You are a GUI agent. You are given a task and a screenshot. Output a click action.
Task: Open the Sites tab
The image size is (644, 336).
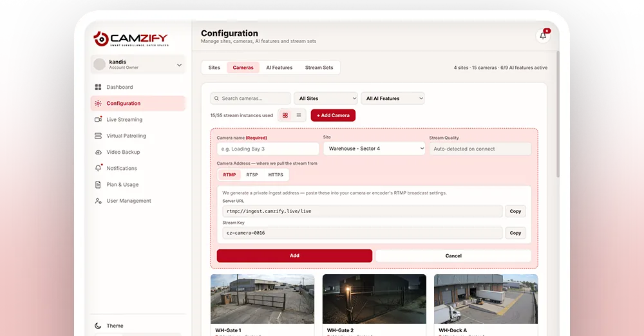214,68
